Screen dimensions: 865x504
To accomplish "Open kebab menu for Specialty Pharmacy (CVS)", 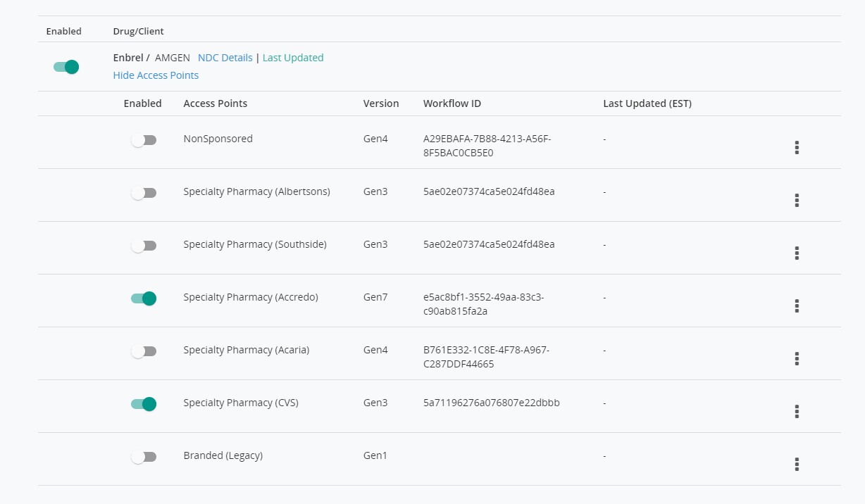I will (797, 411).
